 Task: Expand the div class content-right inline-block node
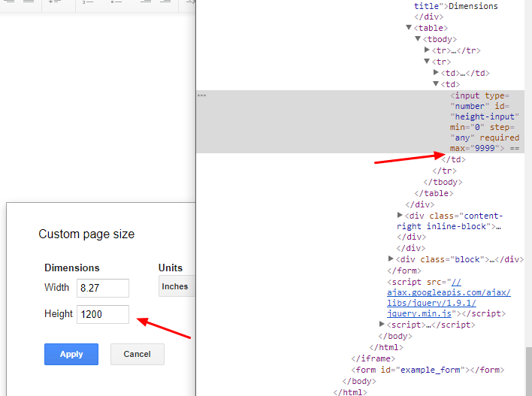pos(400,215)
